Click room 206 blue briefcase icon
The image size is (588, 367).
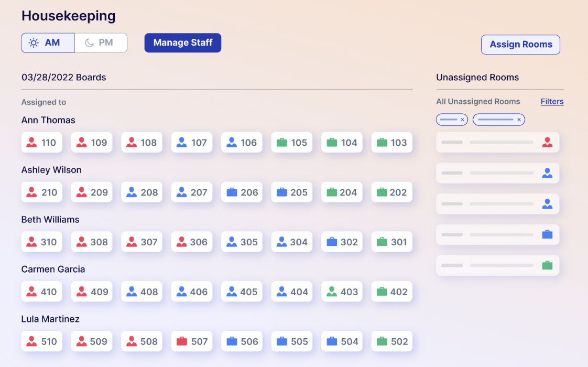coord(232,192)
